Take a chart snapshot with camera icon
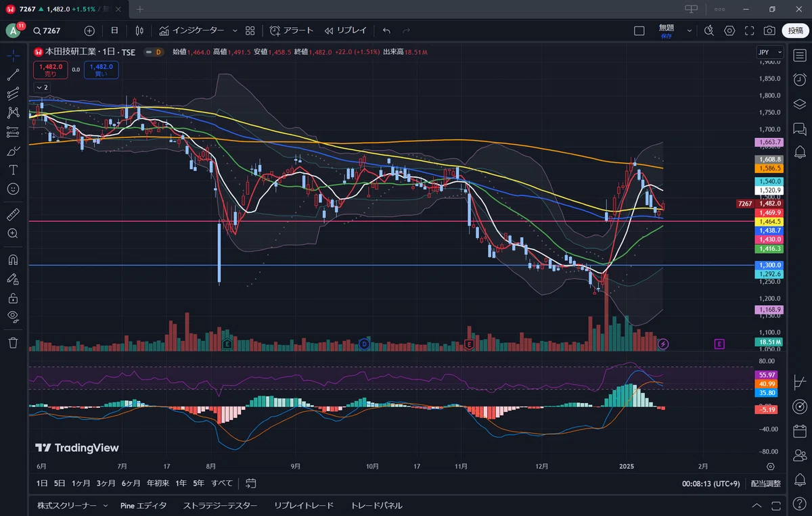Viewport: 812px width, 516px height. tap(769, 30)
